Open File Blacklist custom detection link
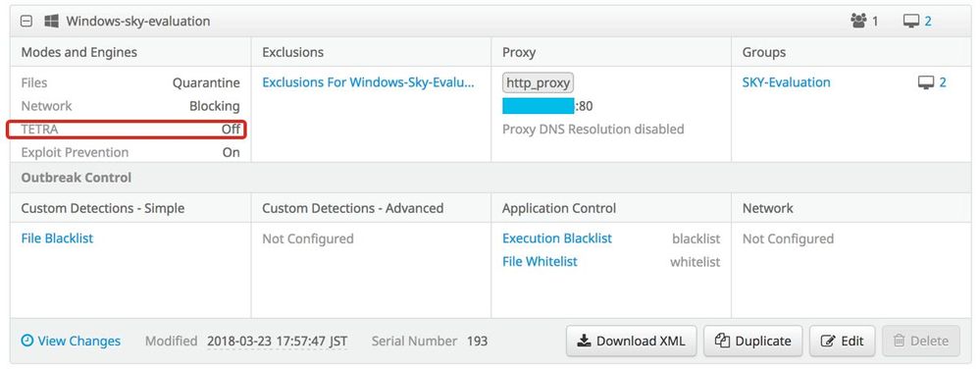 (x=57, y=238)
